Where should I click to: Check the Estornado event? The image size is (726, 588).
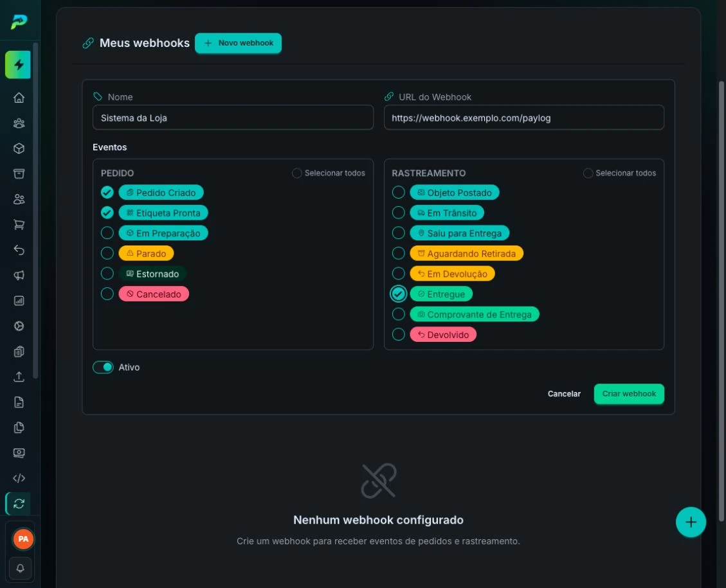[x=107, y=274]
